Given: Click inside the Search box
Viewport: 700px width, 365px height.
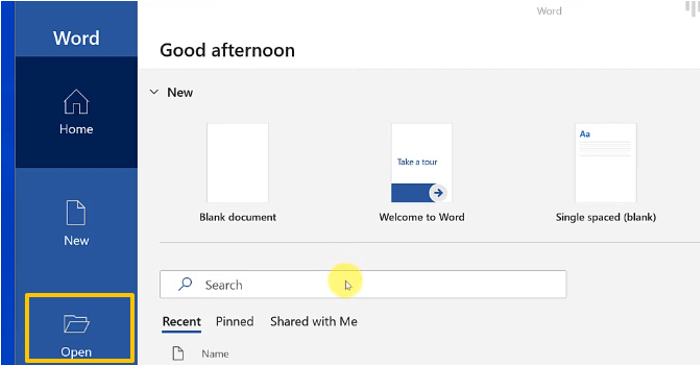Looking at the screenshot, I should pos(363,284).
